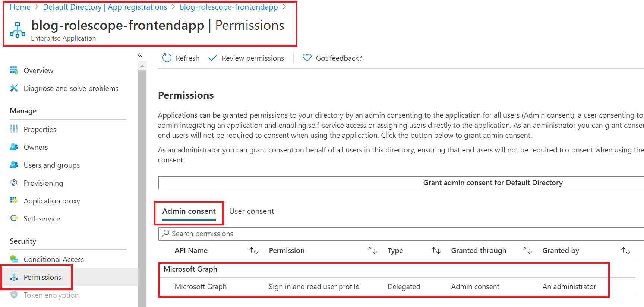Image resolution: width=644 pixels, height=307 pixels.
Task: Sort the Granted by column
Action: tap(626, 250)
